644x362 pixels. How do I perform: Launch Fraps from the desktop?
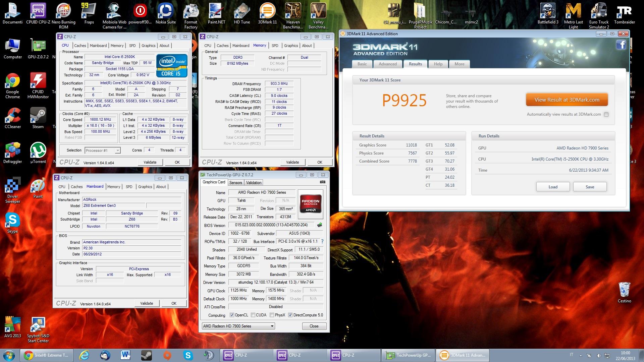tap(89, 13)
